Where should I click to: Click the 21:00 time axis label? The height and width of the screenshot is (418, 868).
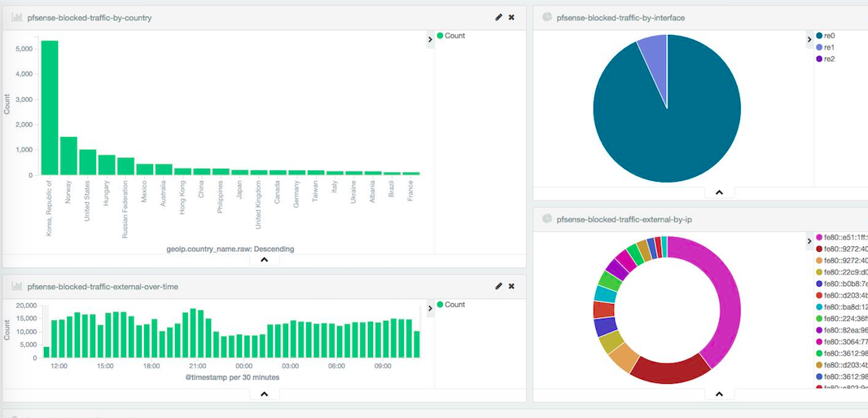tap(198, 366)
